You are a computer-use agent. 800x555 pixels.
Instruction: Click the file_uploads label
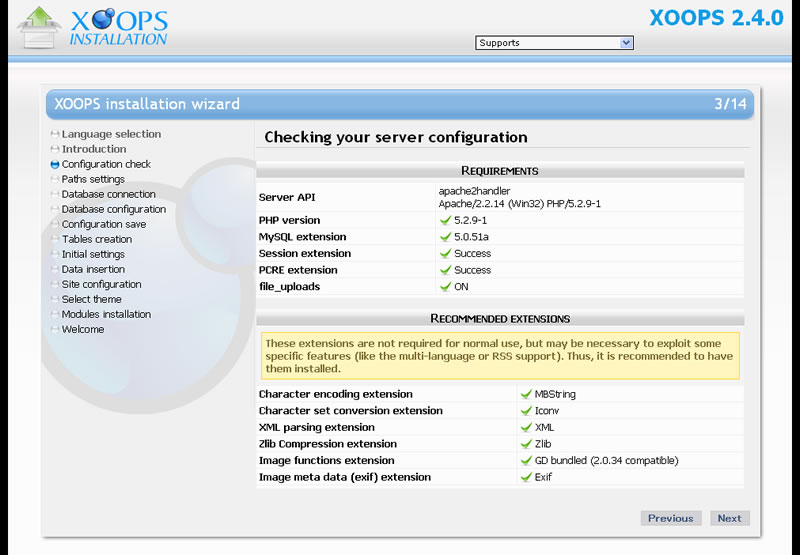(x=289, y=287)
